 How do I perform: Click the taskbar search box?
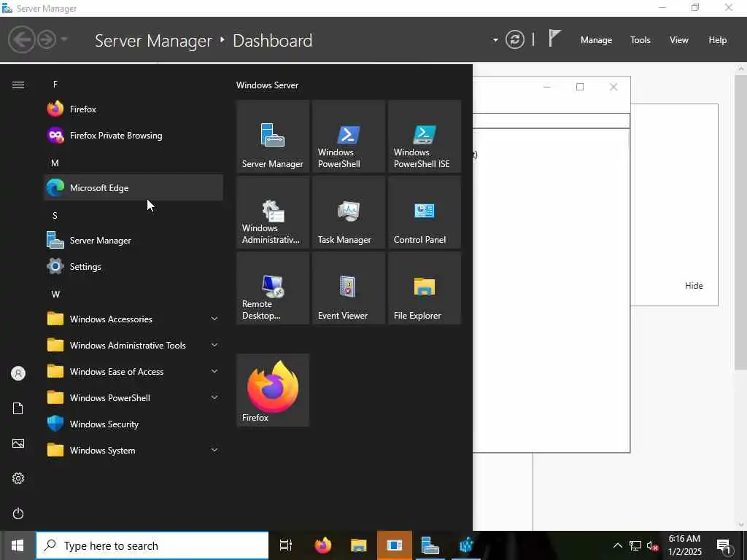click(x=152, y=545)
